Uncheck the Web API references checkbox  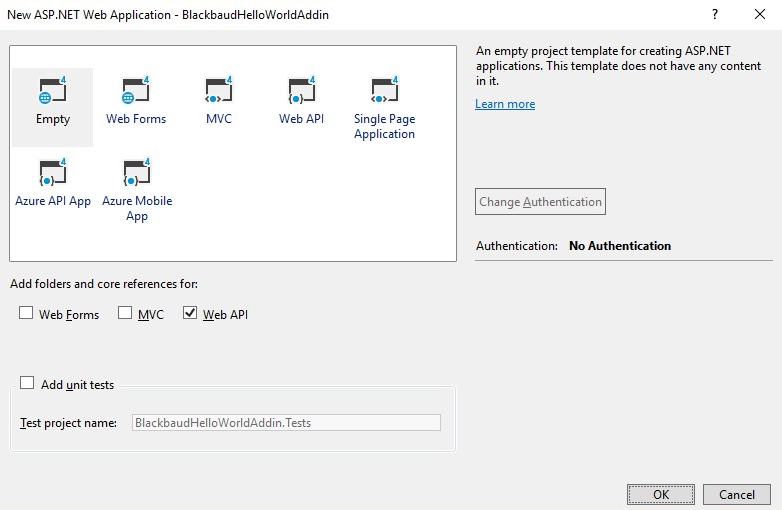[190, 314]
